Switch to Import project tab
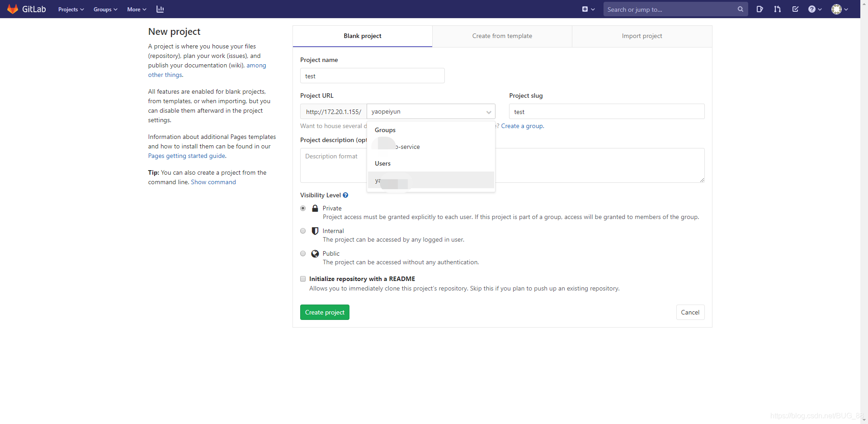The image size is (868, 424). pos(642,36)
